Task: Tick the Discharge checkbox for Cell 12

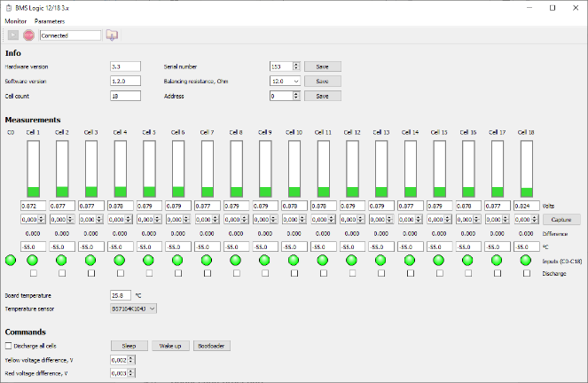Action: (352, 274)
